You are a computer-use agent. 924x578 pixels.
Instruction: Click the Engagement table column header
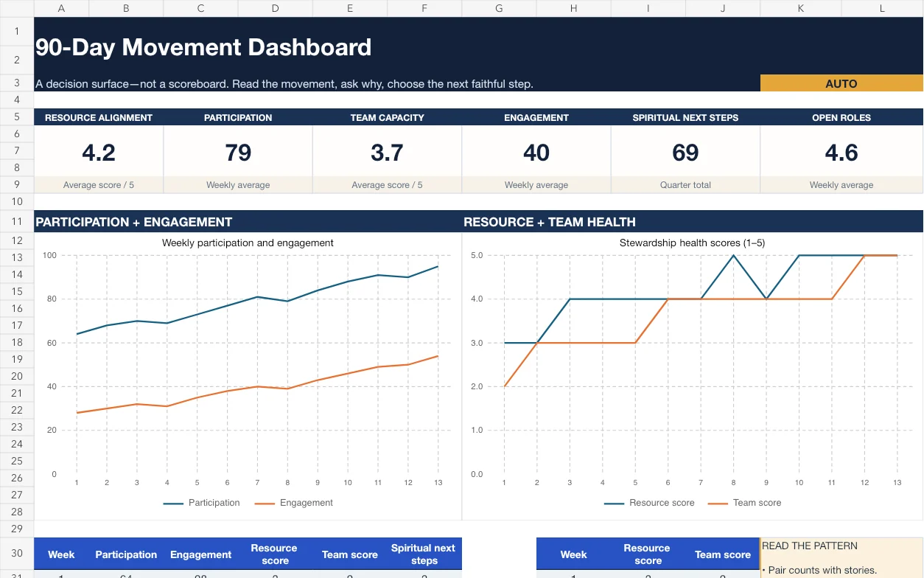pos(200,554)
